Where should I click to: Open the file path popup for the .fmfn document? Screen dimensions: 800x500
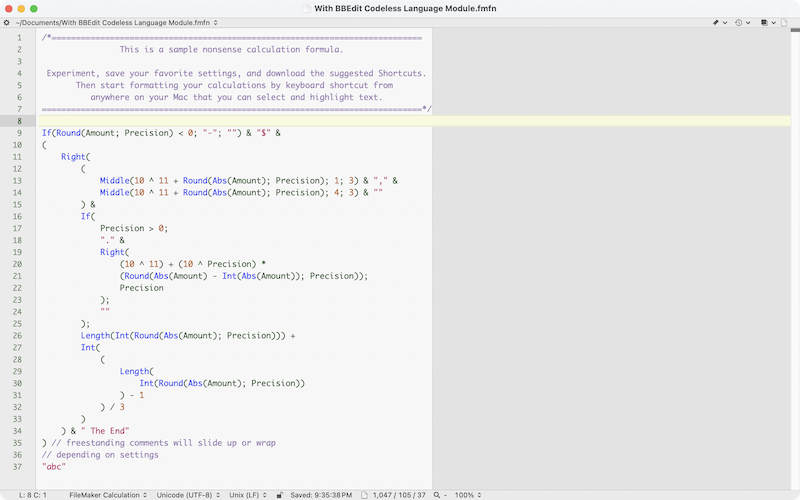click(116, 22)
